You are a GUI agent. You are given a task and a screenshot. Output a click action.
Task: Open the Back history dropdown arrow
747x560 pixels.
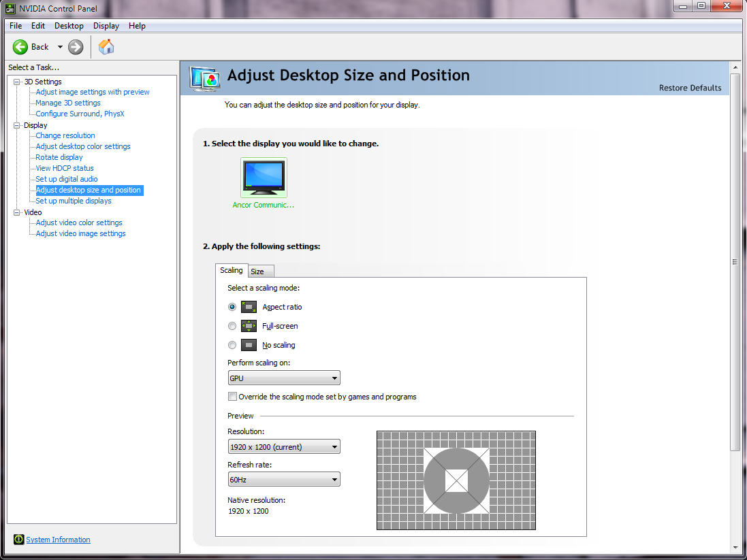[60, 47]
